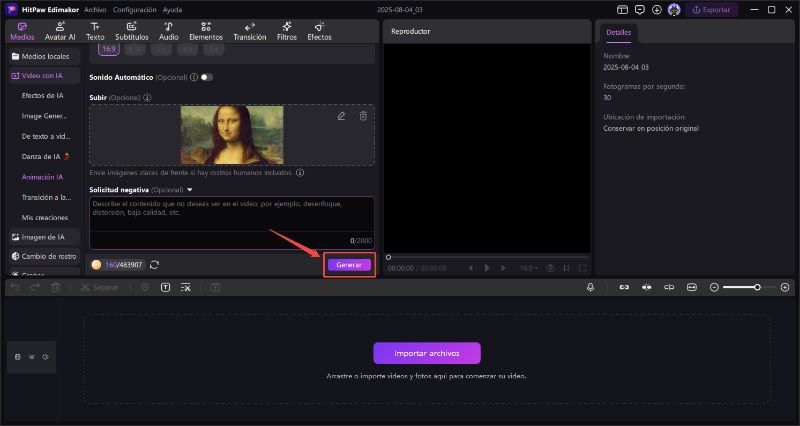
Task: Click the Exportar button
Action: [711, 10]
